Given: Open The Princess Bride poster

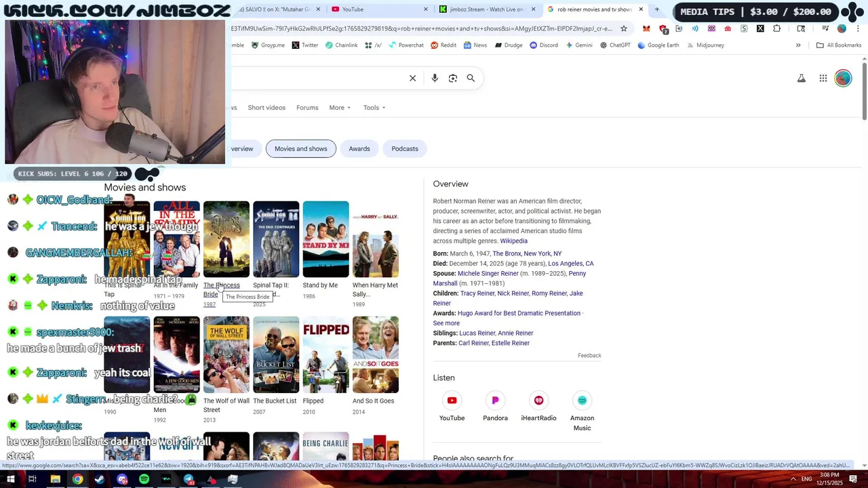Looking at the screenshot, I should pos(226,239).
